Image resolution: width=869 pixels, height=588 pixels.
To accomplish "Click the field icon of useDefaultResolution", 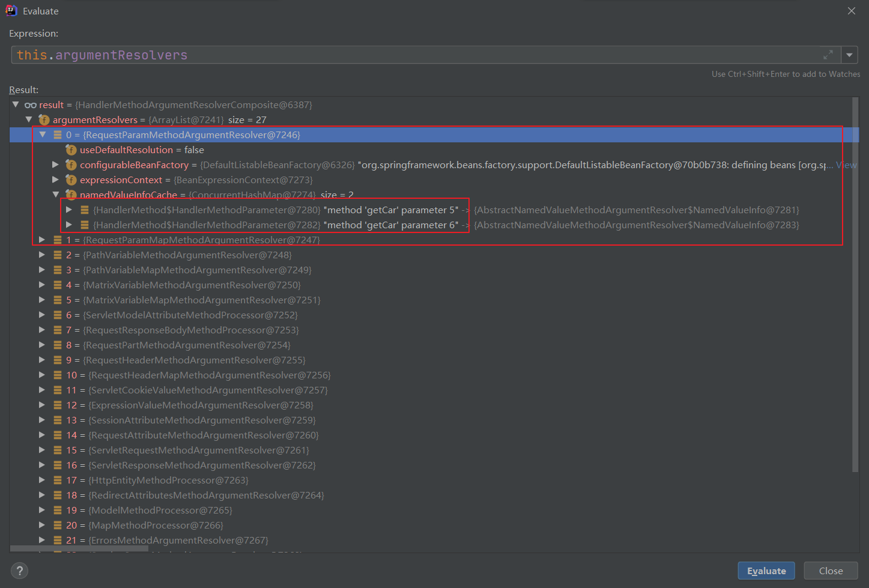I will coord(71,150).
